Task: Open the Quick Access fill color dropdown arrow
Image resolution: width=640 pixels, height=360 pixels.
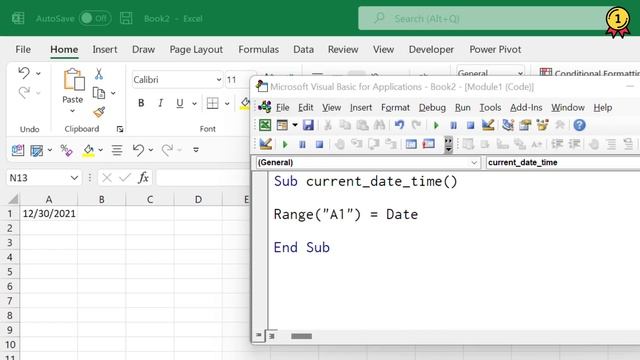Action: point(100,150)
